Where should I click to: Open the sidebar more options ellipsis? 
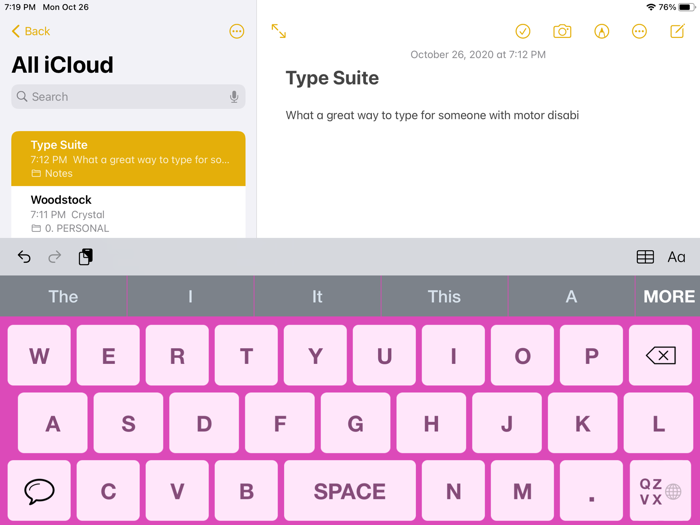click(237, 31)
